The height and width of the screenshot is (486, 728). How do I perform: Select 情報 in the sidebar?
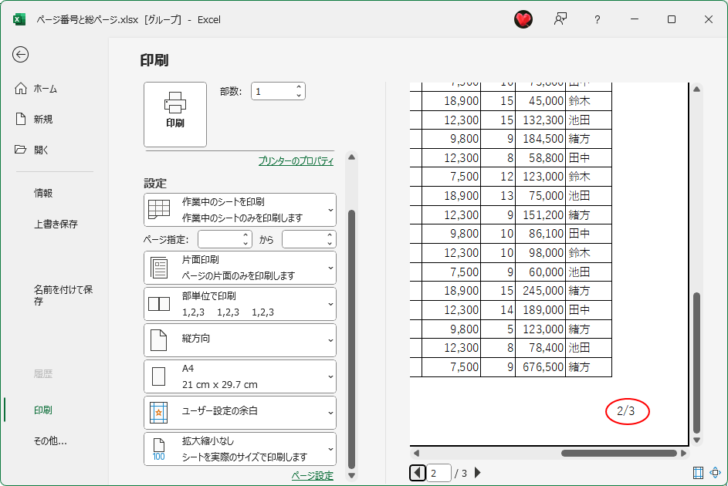[x=43, y=193]
